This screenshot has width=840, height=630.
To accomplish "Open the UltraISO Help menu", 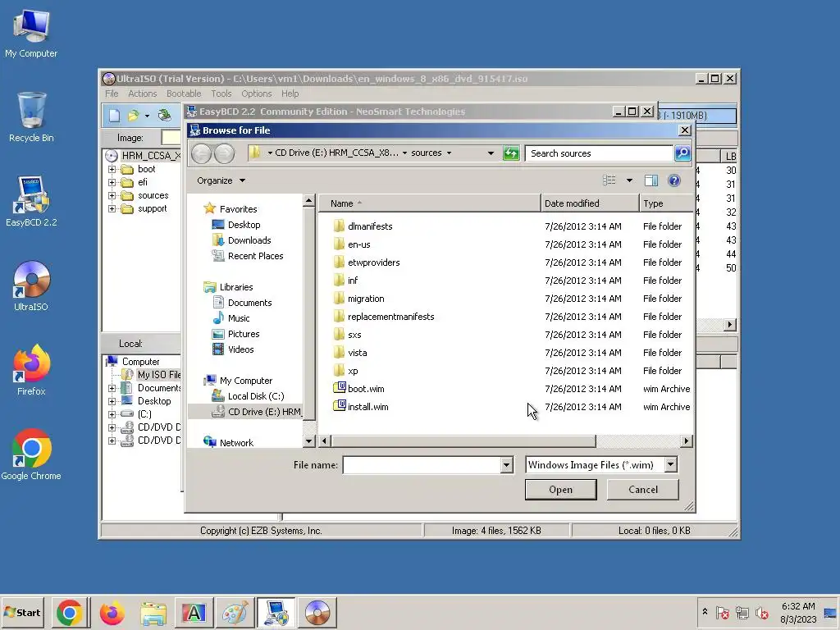I will [290, 94].
